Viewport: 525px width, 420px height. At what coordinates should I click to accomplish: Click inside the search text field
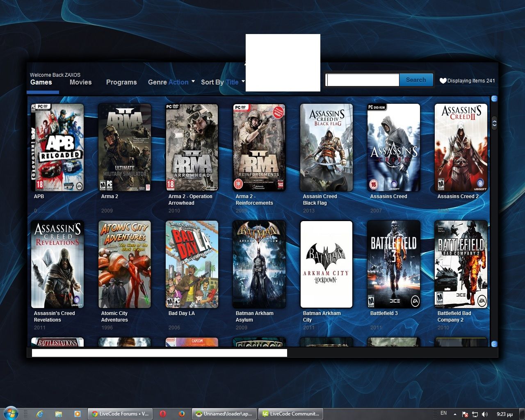pyautogui.click(x=362, y=80)
